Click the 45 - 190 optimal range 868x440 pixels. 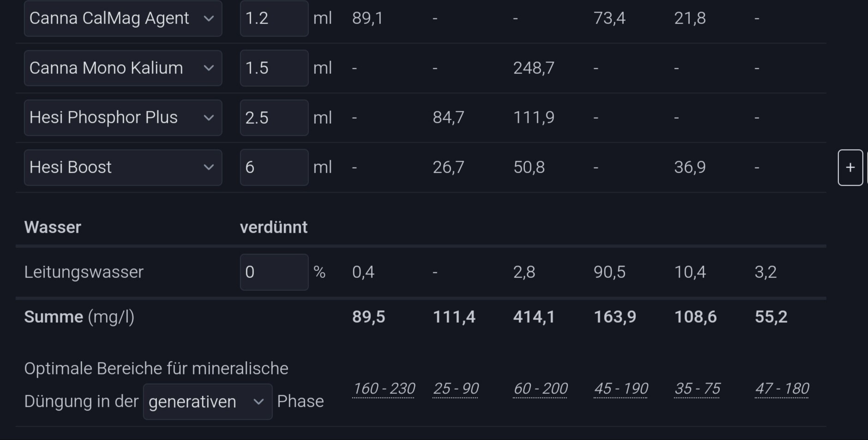[621, 389]
